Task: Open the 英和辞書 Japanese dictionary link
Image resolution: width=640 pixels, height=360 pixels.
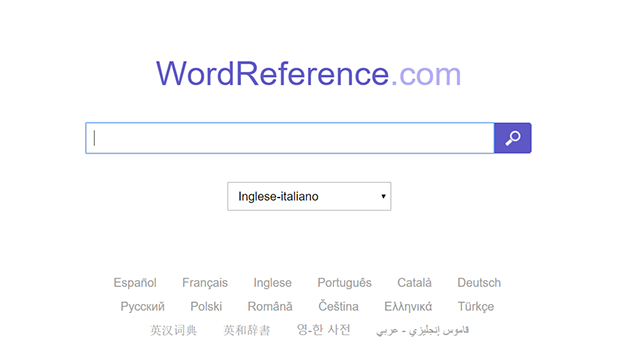Action: (x=247, y=330)
